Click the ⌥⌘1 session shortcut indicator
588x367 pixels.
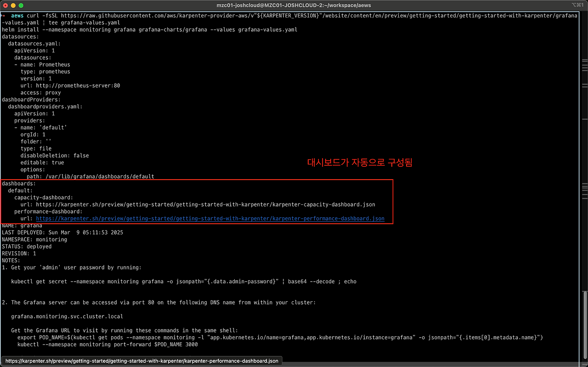(578, 5)
